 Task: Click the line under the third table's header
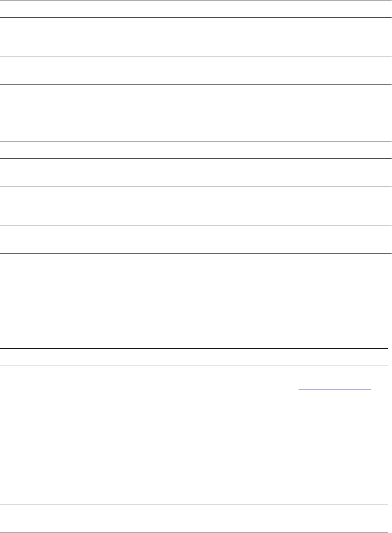pyautogui.click(x=194, y=366)
